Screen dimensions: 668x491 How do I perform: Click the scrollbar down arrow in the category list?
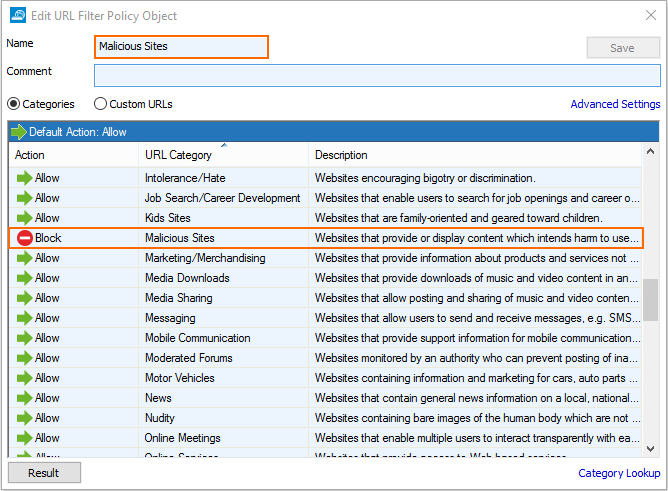point(650,450)
